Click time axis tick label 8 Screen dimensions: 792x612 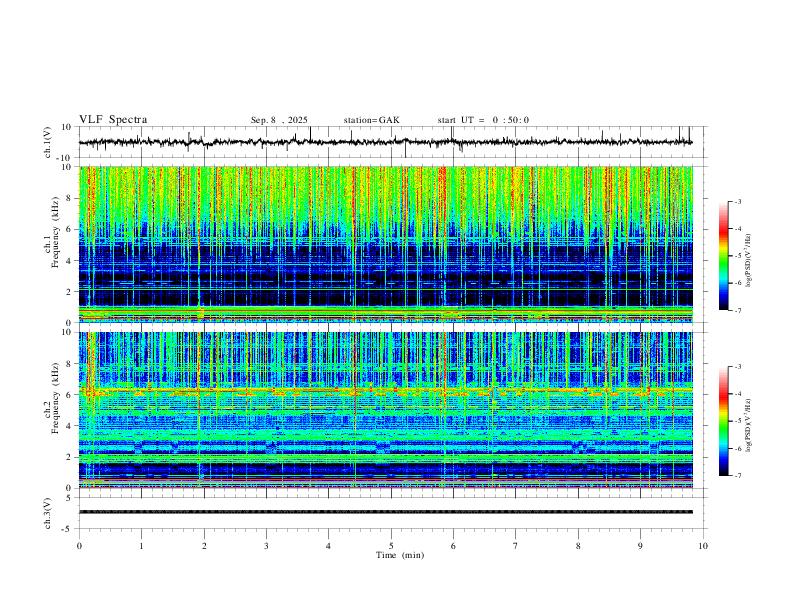coord(578,546)
